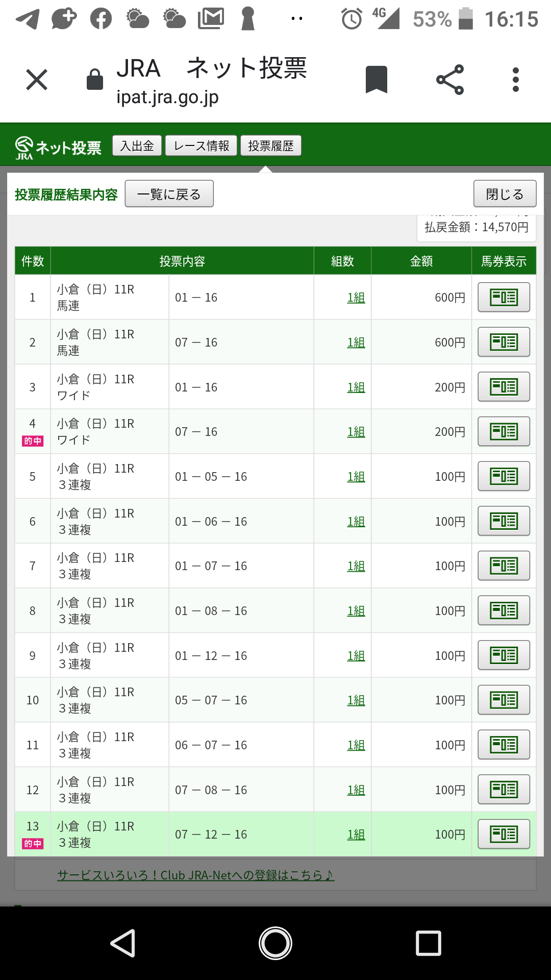Tap the share icon in browser bar
The image size is (551, 980).
pyautogui.click(x=450, y=80)
